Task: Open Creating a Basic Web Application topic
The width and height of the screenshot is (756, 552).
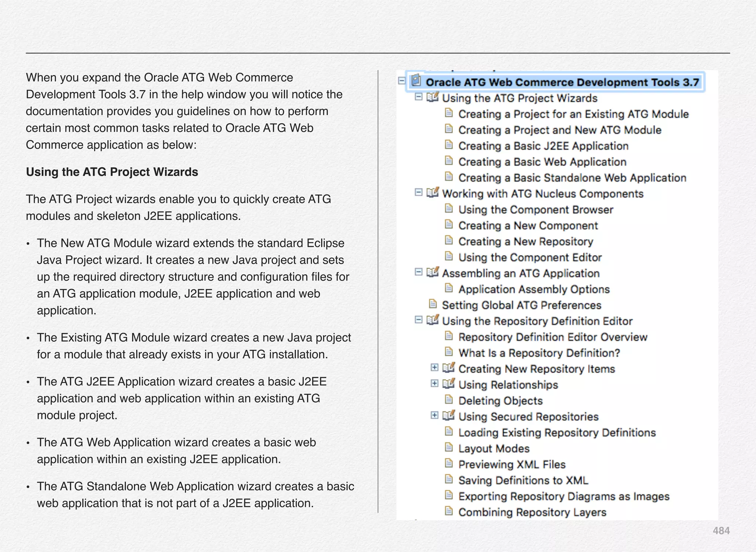Action: click(543, 162)
